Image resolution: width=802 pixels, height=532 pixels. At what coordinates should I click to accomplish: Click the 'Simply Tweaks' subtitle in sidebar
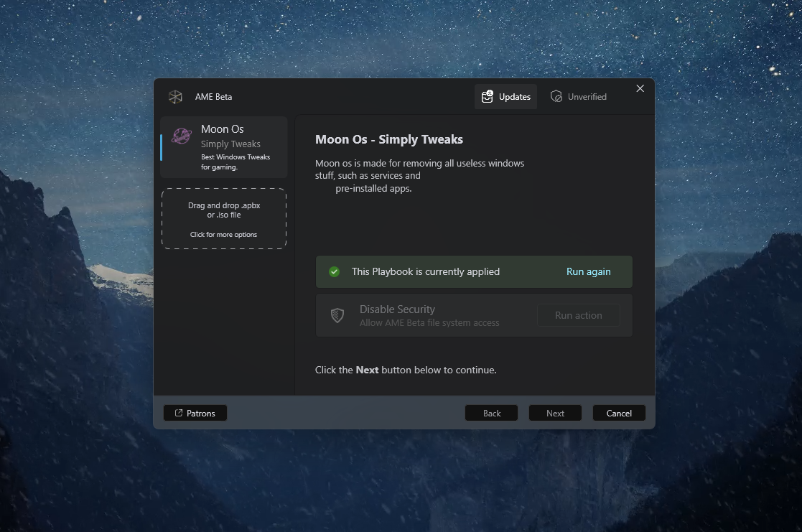tap(230, 144)
